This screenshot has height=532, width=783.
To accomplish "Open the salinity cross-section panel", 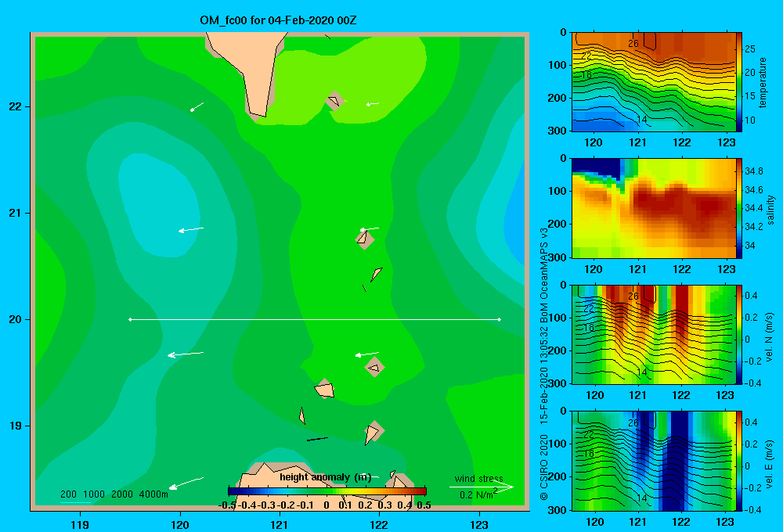I will [654, 208].
